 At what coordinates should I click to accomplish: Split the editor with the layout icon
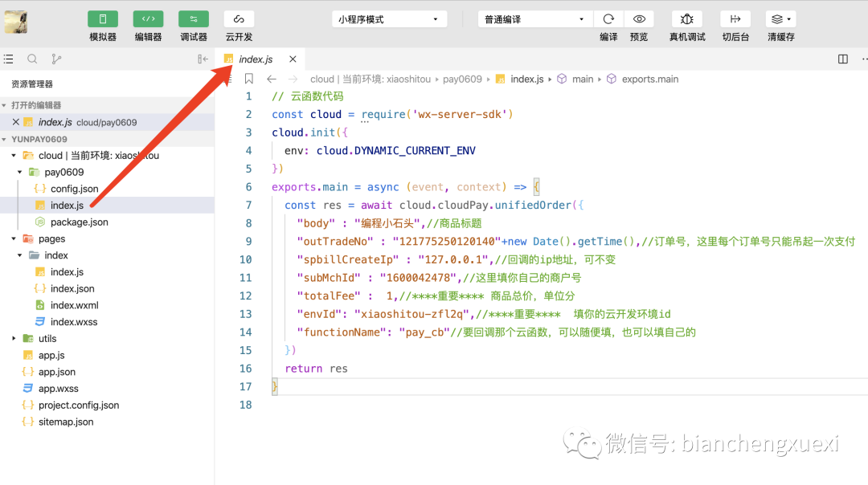click(842, 59)
